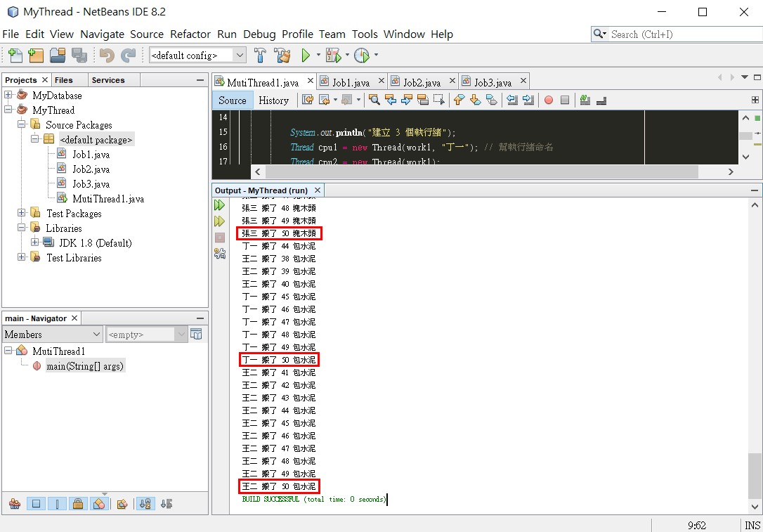This screenshot has width=763, height=532.
Task: Click the green Run Project icon
Action: coord(306,56)
